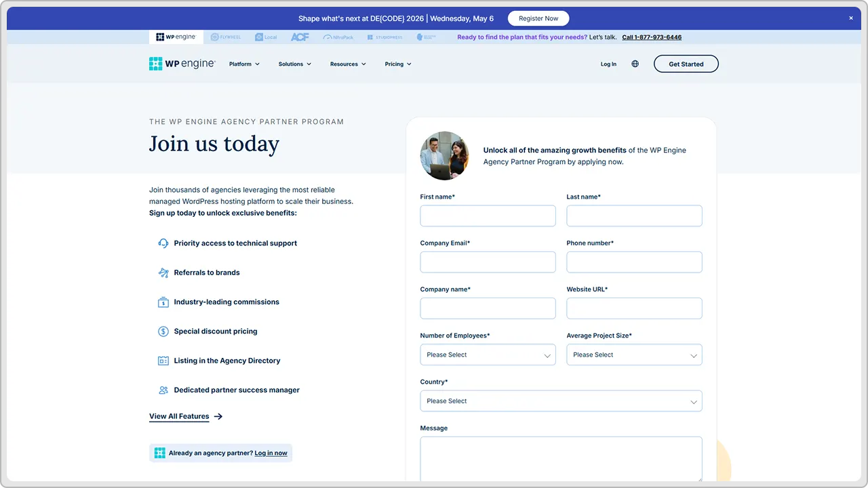The height and width of the screenshot is (488, 868).
Task: Click the "Priority access to technical support" text
Action: click(x=235, y=243)
